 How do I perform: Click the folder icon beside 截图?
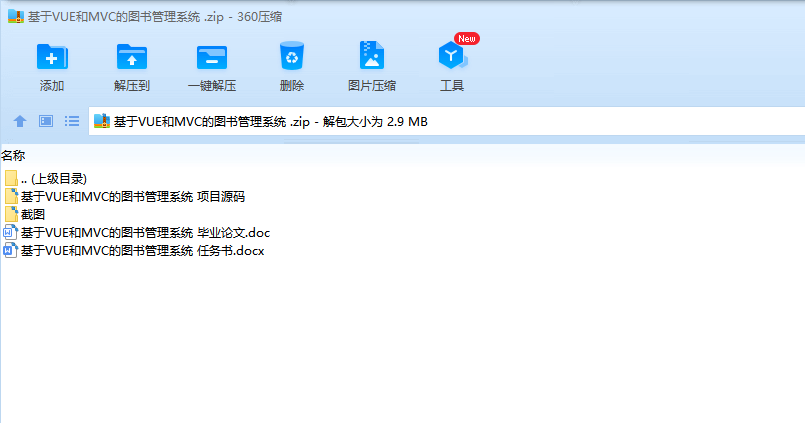click(11, 215)
